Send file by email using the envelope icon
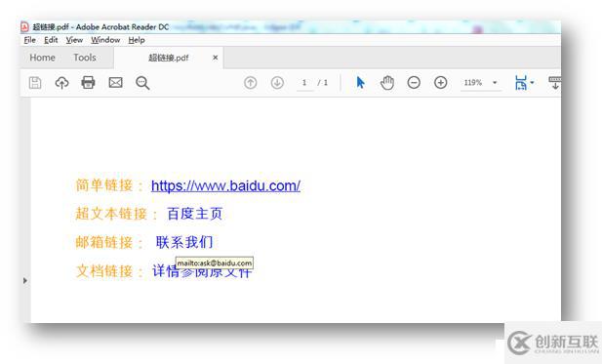The height and width of the screenshot is (364, 602). [x=115, y=83]
